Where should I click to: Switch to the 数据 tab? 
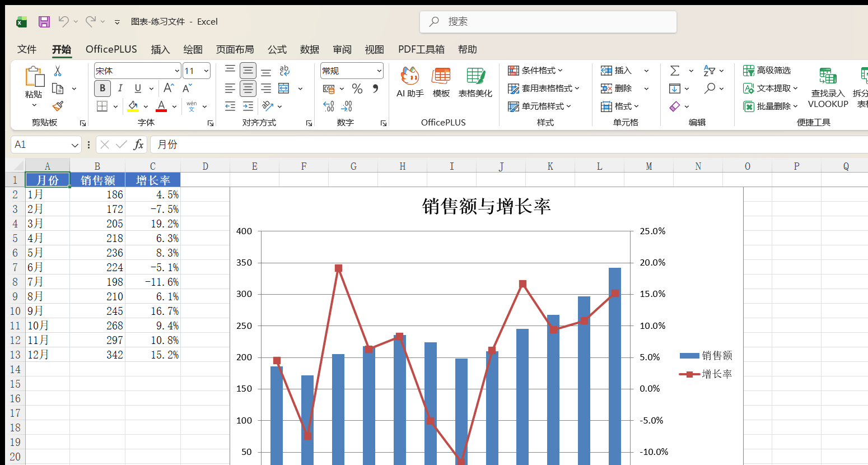point(309,49)
